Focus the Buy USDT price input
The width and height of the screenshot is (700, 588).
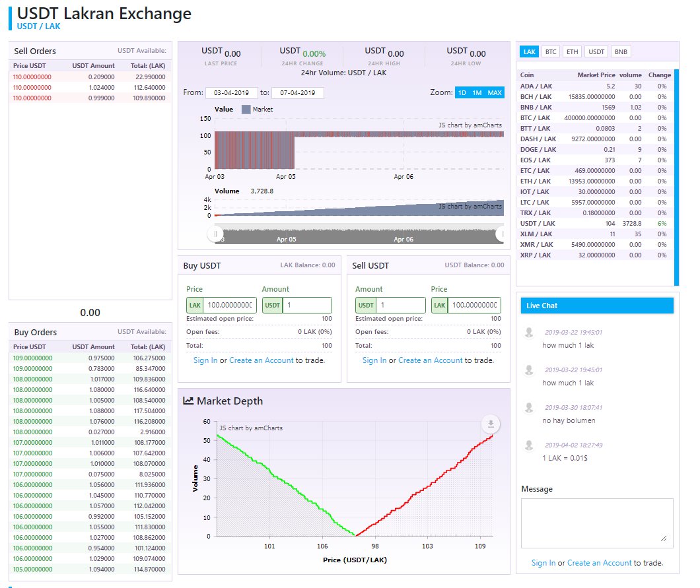point(229,305)
